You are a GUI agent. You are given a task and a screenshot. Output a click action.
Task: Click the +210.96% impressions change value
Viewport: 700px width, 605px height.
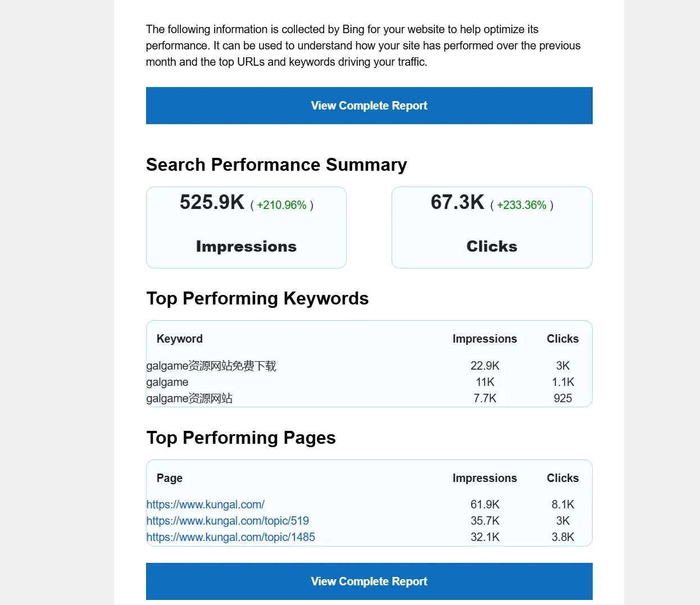click(x=281, y=205)
